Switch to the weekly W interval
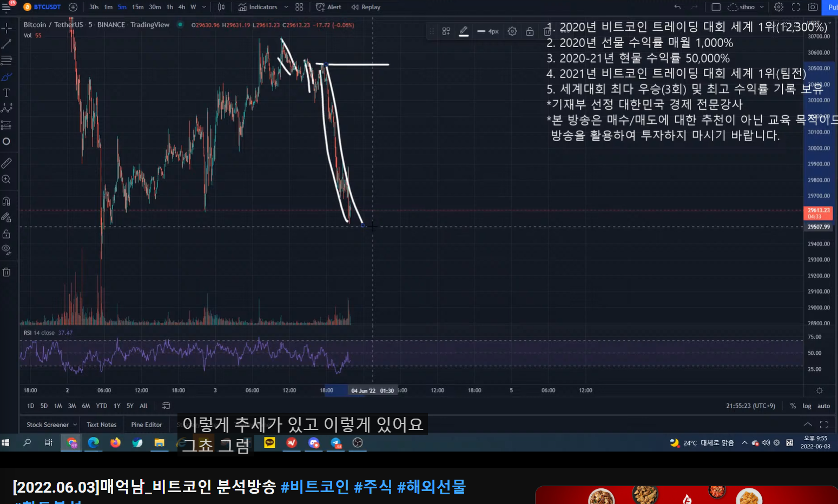The image size is (838, 504). (x=193, y=7)
